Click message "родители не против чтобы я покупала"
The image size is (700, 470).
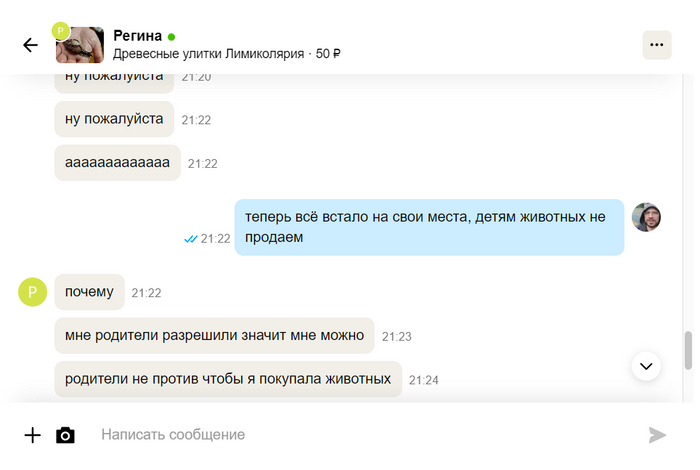227,380
